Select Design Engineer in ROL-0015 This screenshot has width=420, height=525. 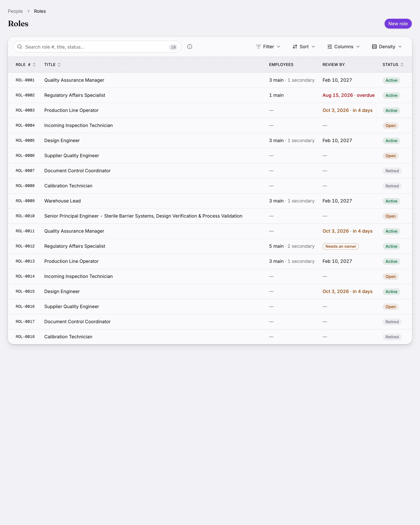pyautogui.click(x=62, y=292)
